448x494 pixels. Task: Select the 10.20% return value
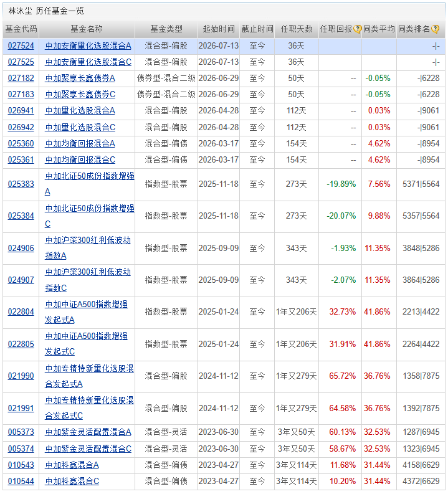tap(343, 482)
